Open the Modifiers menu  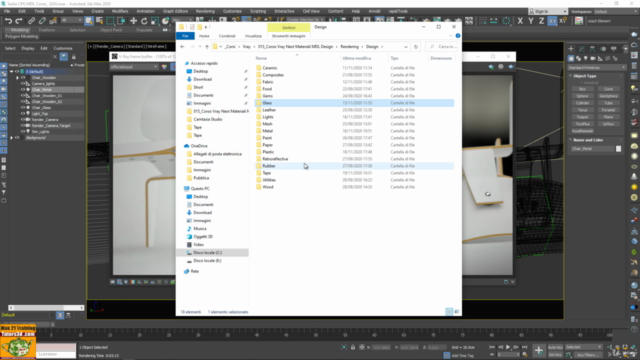point(120,11)
